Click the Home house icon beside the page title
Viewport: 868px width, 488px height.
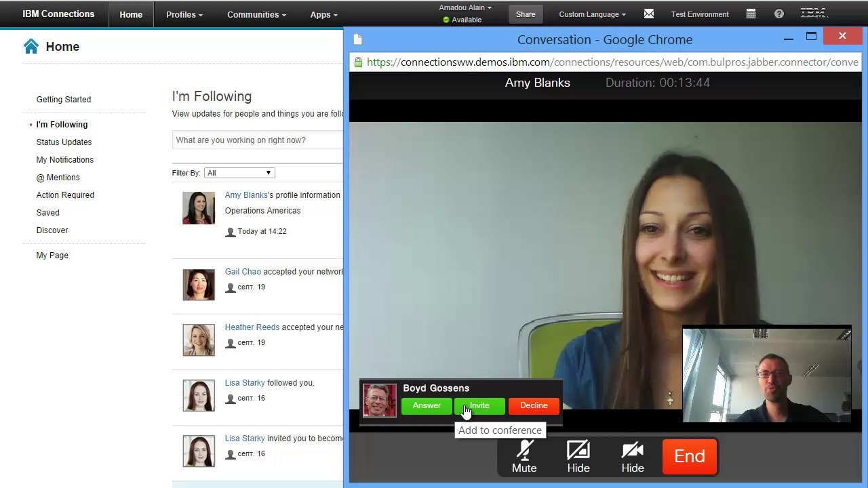point(31,46)
